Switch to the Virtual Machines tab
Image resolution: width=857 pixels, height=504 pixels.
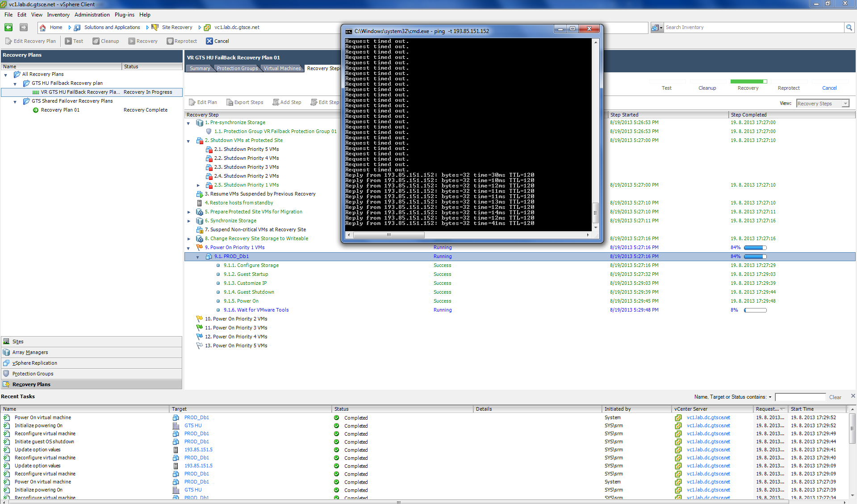click(282, 68)
